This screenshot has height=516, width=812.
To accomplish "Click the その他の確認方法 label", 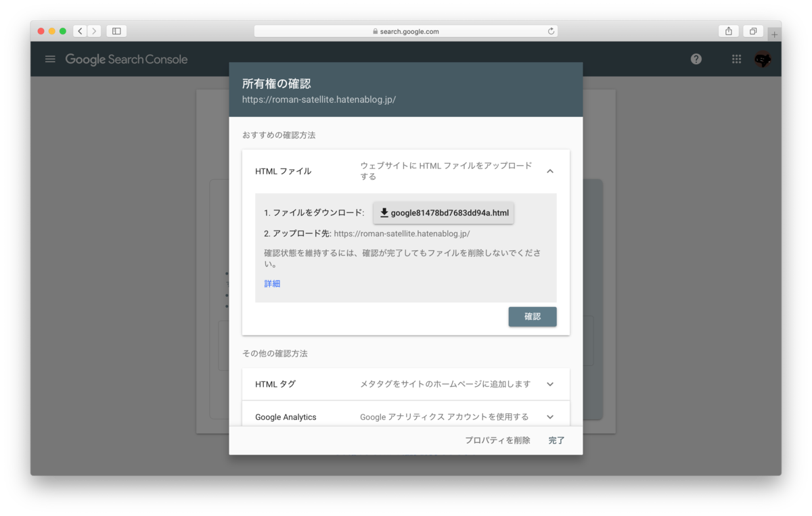I will [275, 354].
